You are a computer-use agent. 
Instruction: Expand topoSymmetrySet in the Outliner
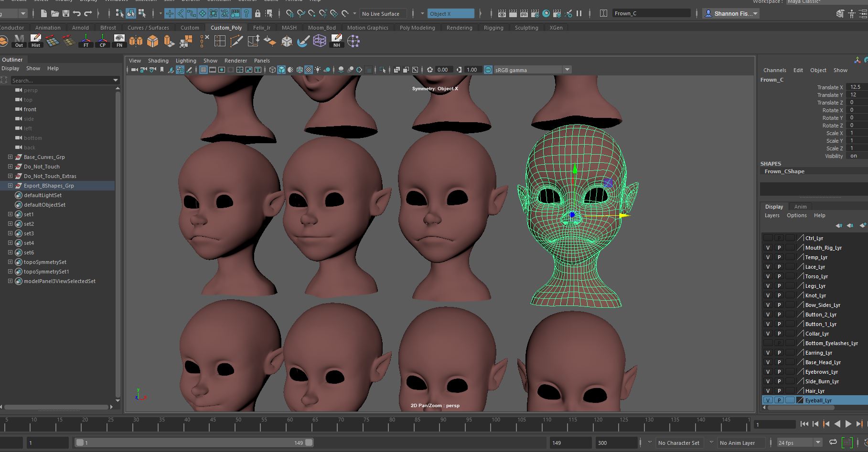click(10, 262)
